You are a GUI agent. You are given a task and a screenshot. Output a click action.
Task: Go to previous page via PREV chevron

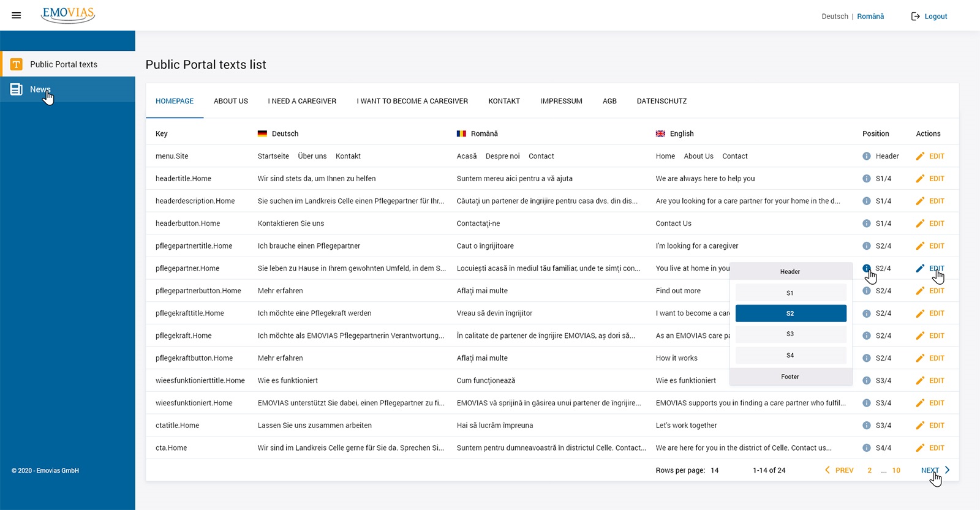pos(827,470)
